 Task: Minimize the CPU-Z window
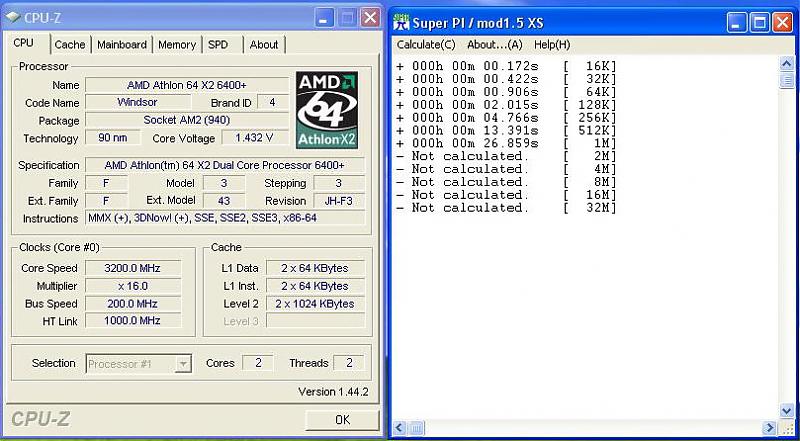coord(324,19)
